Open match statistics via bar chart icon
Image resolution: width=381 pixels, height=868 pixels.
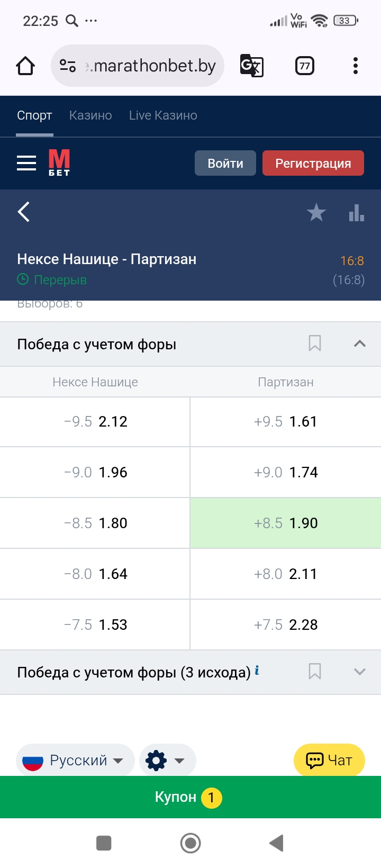tap(356, 212)
